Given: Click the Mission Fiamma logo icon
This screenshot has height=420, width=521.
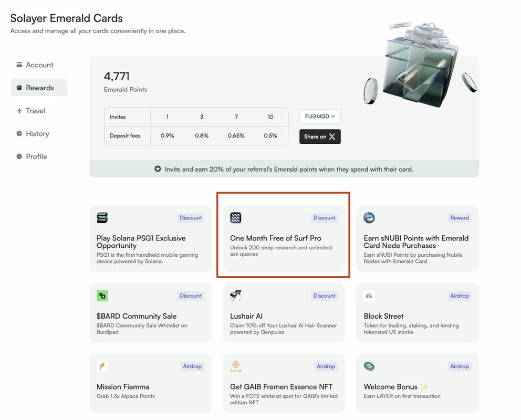Looking at the screenshot, I should 102,366.
